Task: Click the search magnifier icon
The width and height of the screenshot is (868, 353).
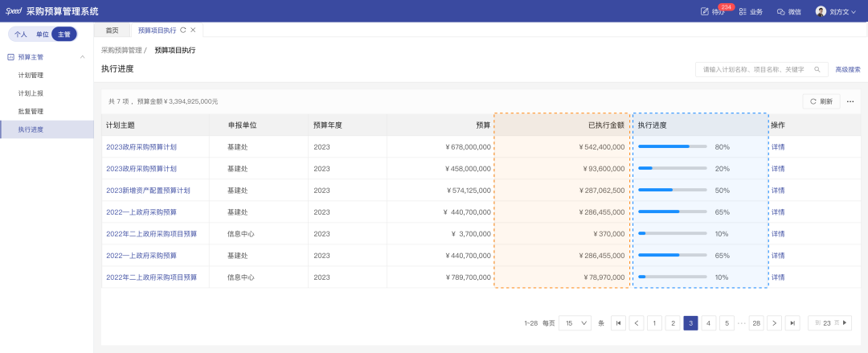Action: 817,70
